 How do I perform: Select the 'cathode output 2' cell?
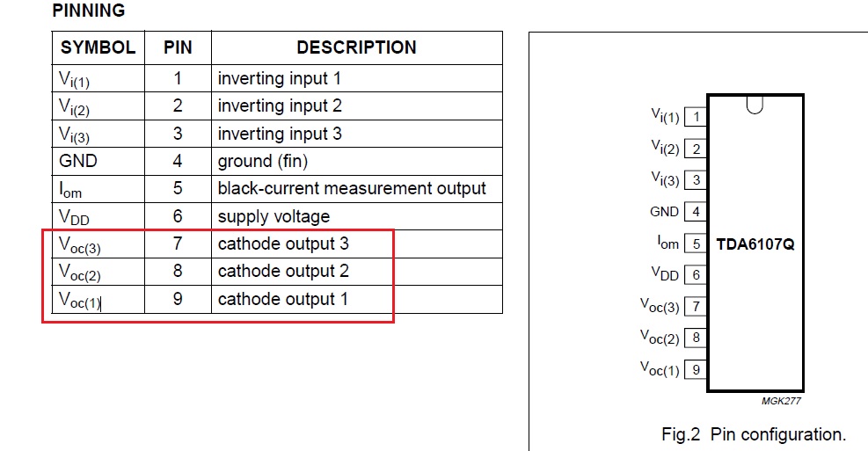pos(283,271)
